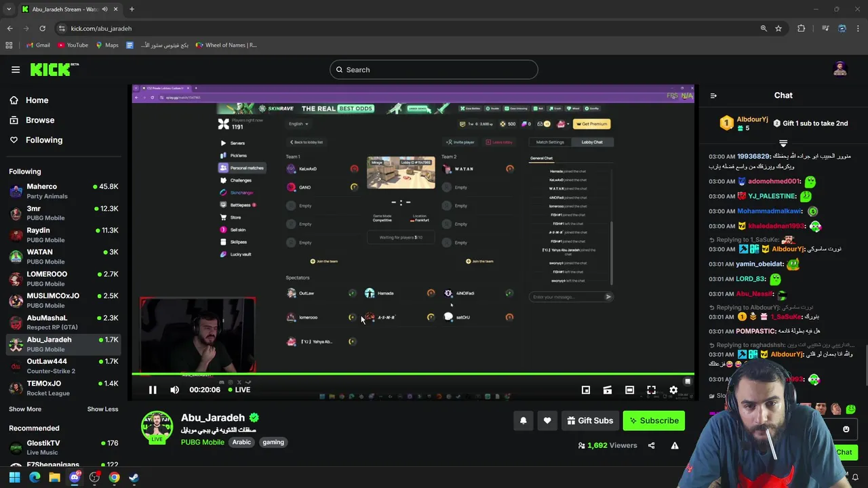Open Microsoft Edge from the taskbar
The height and width of the screenshot is (488, 868).
pyautogui.click(x=35, y=477)
